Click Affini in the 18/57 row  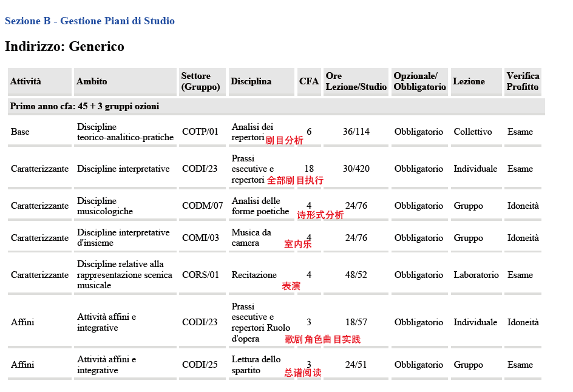22,322
